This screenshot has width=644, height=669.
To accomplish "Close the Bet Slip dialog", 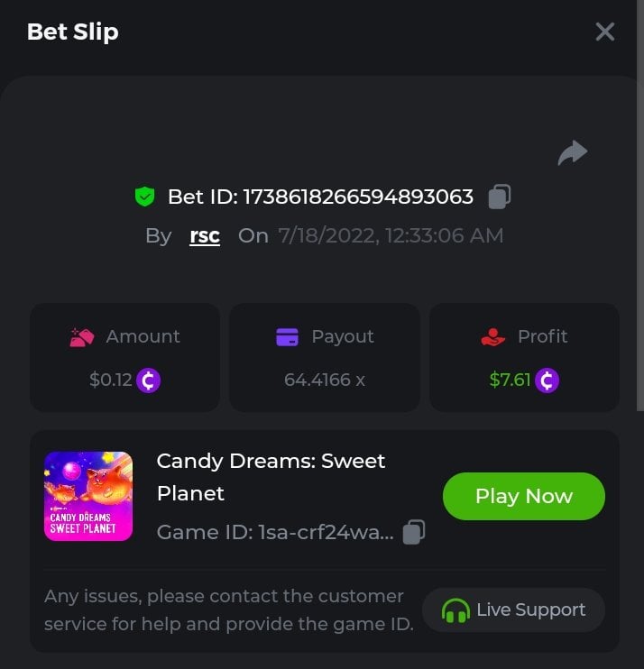I will (604, 32).
